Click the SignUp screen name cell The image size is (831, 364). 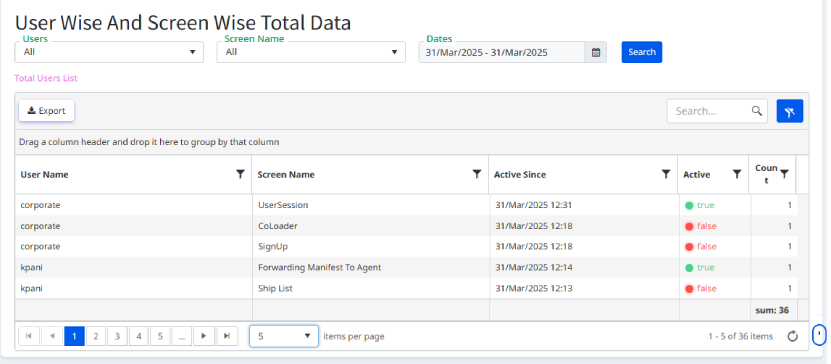371,246
